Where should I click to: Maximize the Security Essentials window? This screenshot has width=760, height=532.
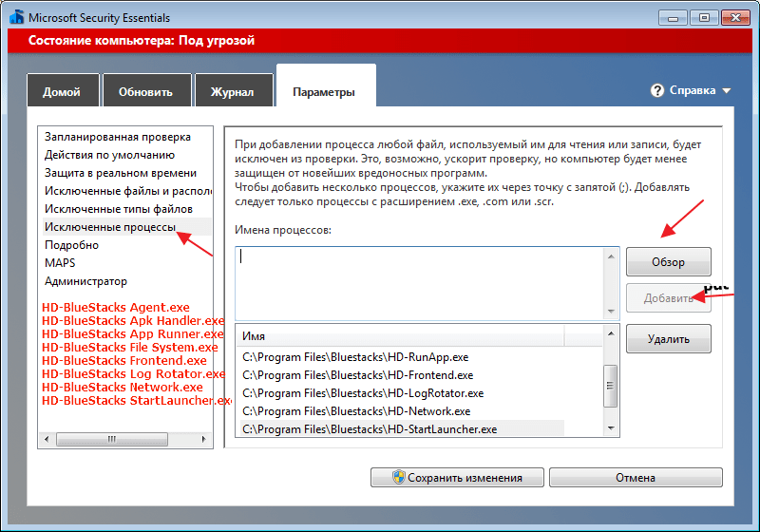704,18
